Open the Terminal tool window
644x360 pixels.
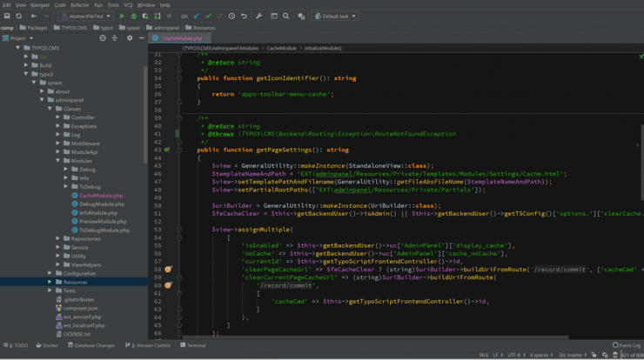tap(192, 345)
